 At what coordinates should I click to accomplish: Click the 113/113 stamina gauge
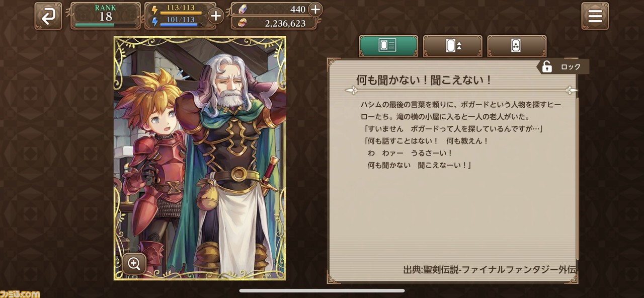tap(181, 10)
